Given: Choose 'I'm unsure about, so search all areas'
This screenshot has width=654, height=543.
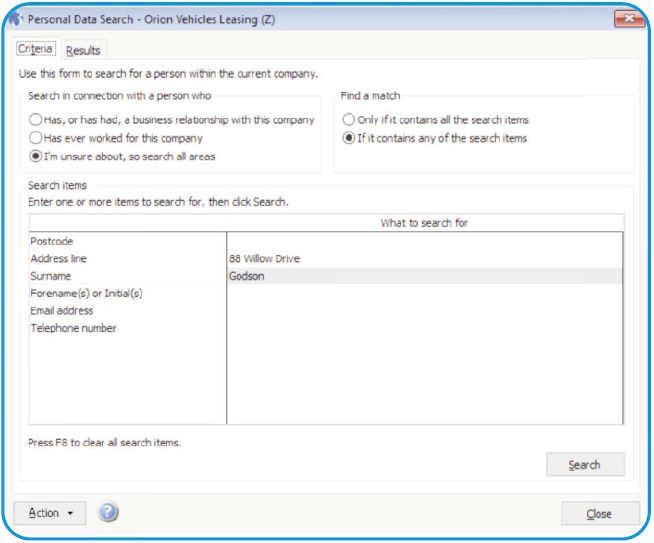Looking at the screenshot, I should [x=37, y=156].
